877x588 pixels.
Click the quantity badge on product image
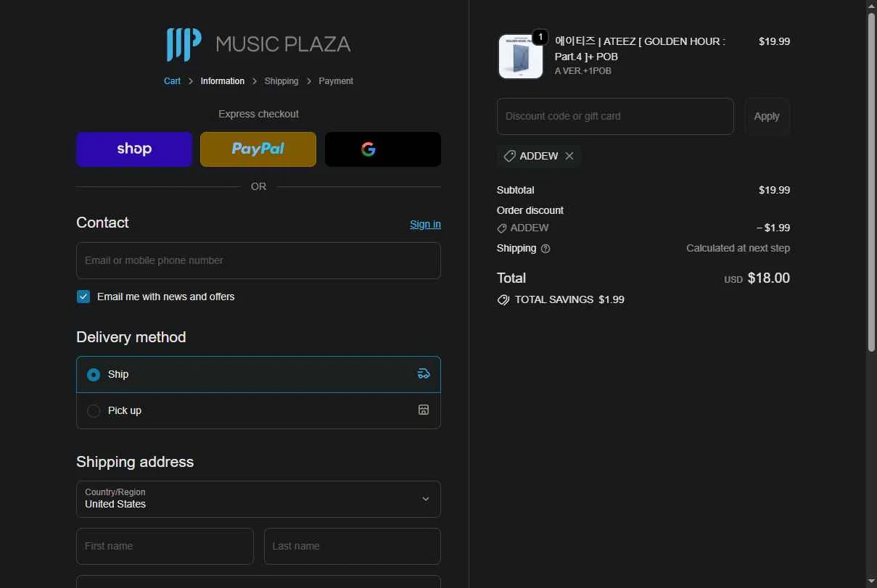pyautogui.click(x=540, y=37)
